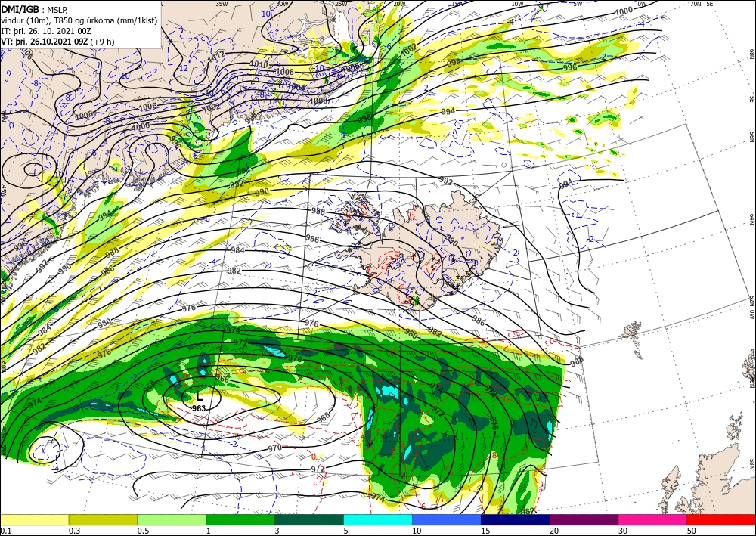Image resolution: width=756 pixels, height=536 pixels.
Task: Click the '1004' isobar label
Action: tap(296, 87)
